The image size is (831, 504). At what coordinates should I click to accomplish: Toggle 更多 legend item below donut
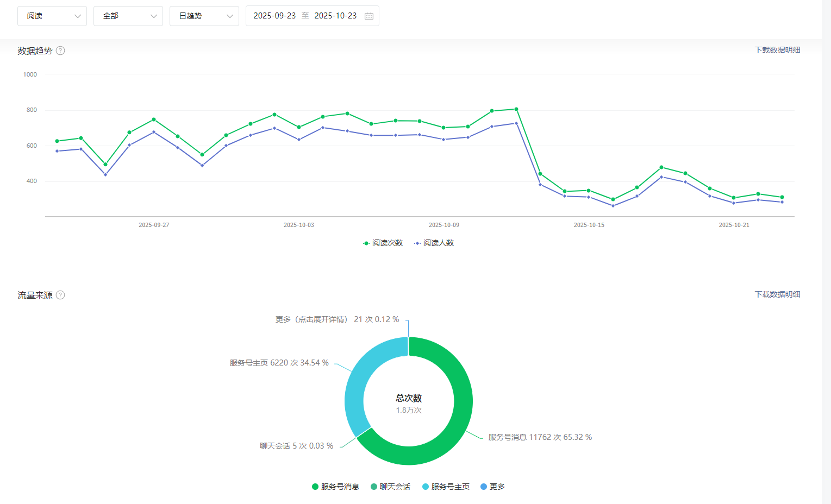[x=492, y=487]
